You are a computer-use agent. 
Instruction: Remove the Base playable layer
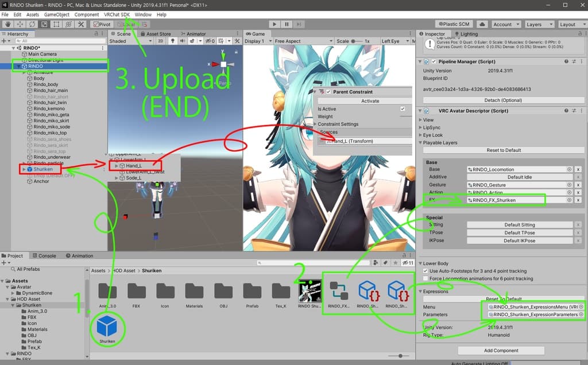(578, 169)
